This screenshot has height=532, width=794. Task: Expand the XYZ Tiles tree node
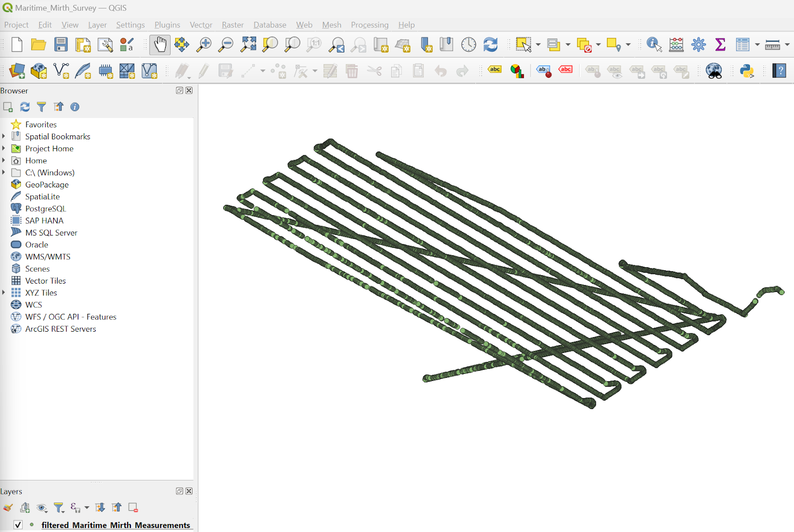[x=4, y=293]
